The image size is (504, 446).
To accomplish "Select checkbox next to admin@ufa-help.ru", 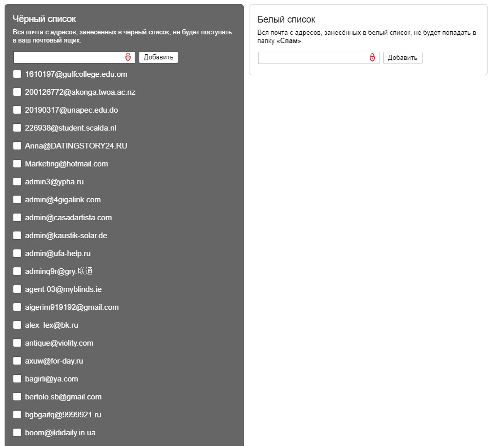I will (x=17, y=253).
